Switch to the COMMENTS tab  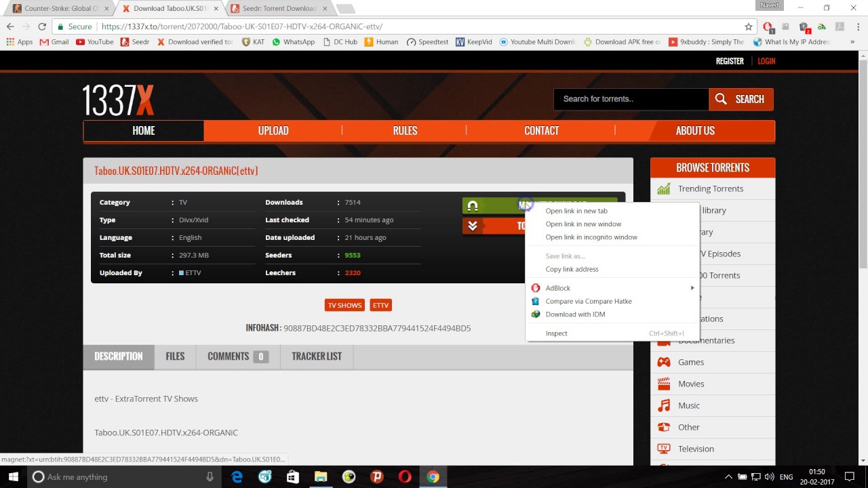pos(238,357)
